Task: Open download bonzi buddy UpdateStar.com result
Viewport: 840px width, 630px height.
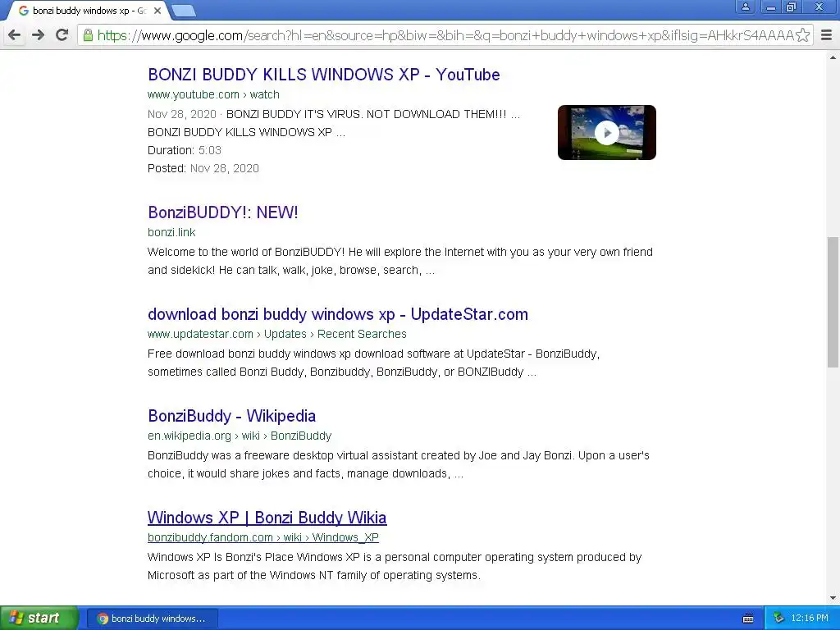Action: [x=338, y=314]
